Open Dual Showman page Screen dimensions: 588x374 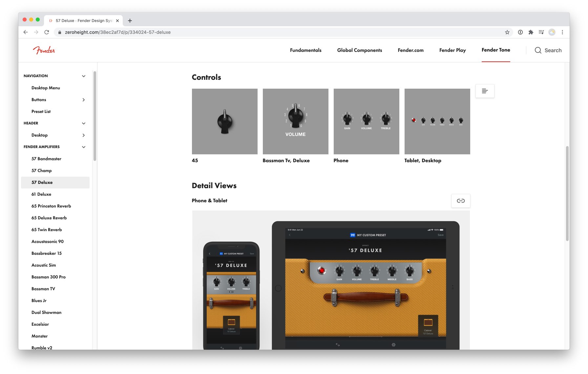[x=46, y=312]
